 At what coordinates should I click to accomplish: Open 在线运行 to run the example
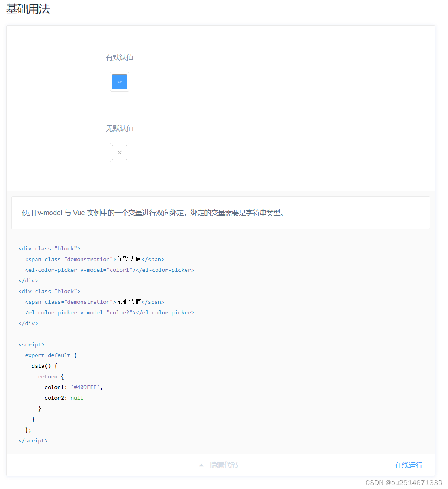click(409, 465)
